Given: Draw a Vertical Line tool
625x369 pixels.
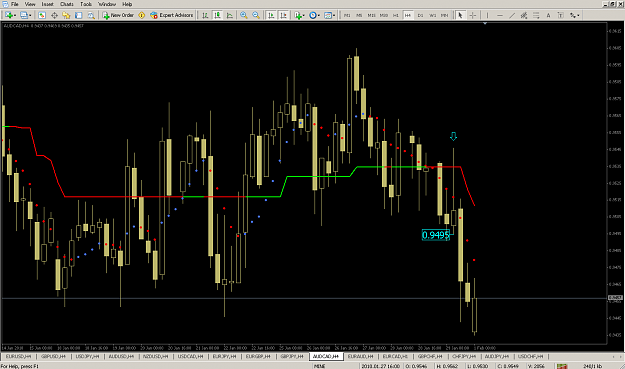Looking at the screenshot, I should tap(487, 15).
